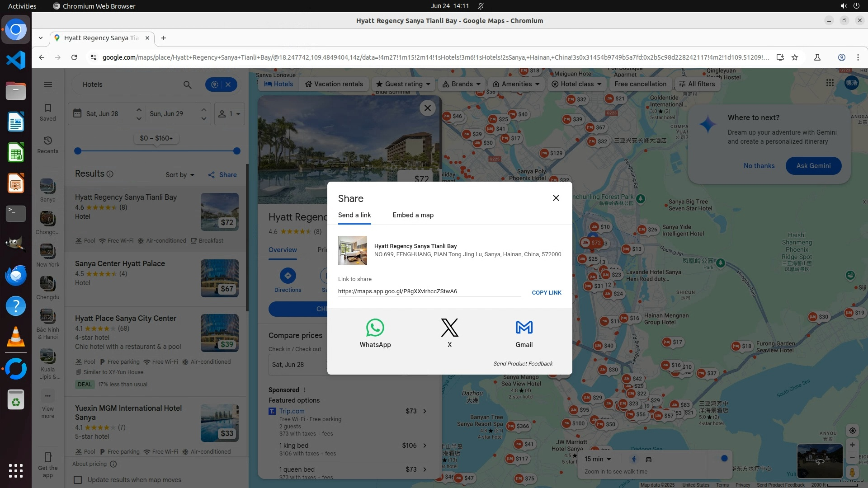The height and width of the screenshot is (488, 868).
Task: Share link through Gmail
Action: [524, 328]
